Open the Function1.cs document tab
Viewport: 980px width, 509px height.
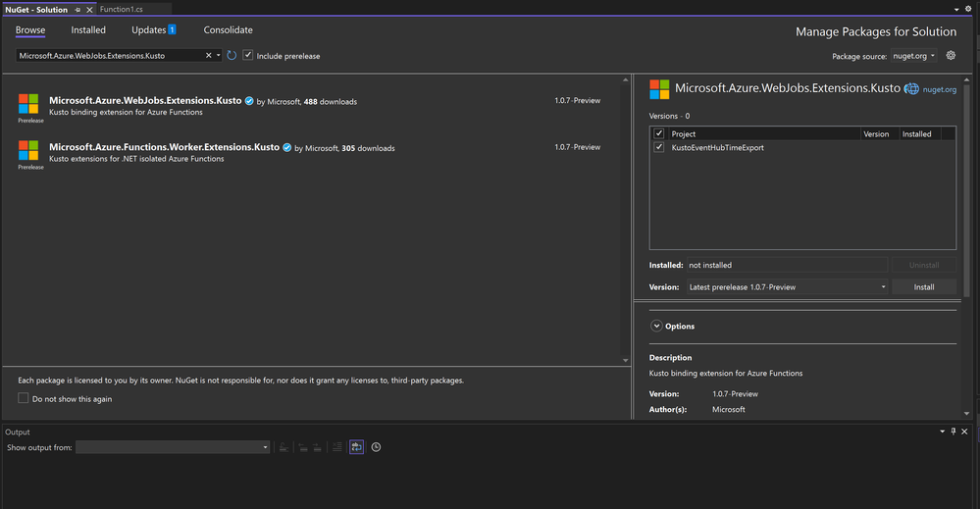[122, 10]
